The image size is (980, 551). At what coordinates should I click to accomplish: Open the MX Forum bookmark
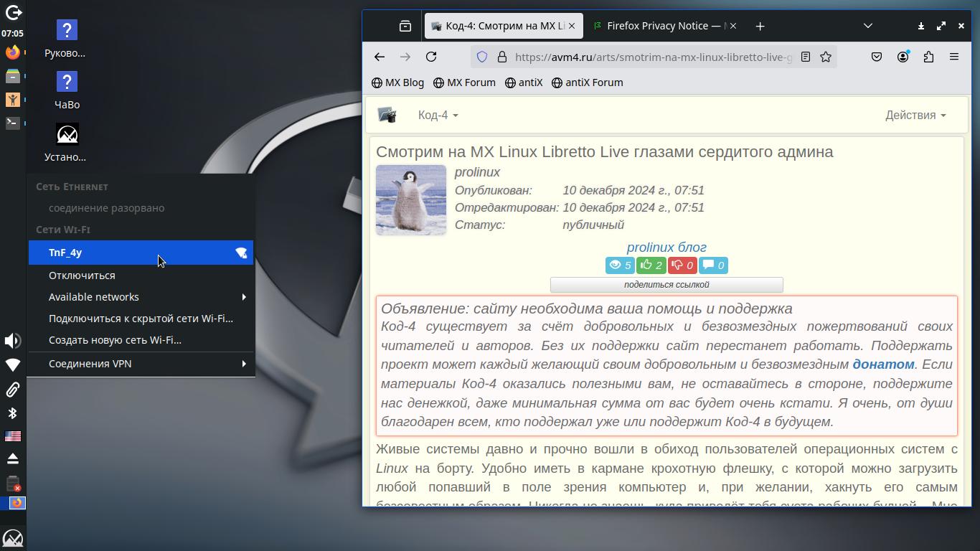pos(464,83)
